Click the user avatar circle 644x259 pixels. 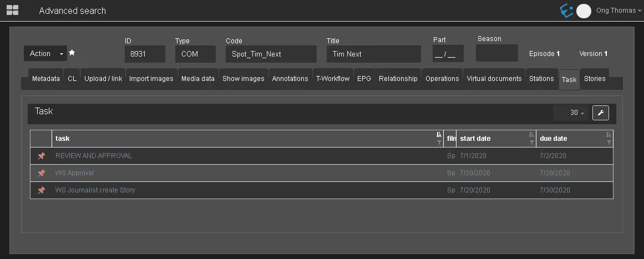584,11
